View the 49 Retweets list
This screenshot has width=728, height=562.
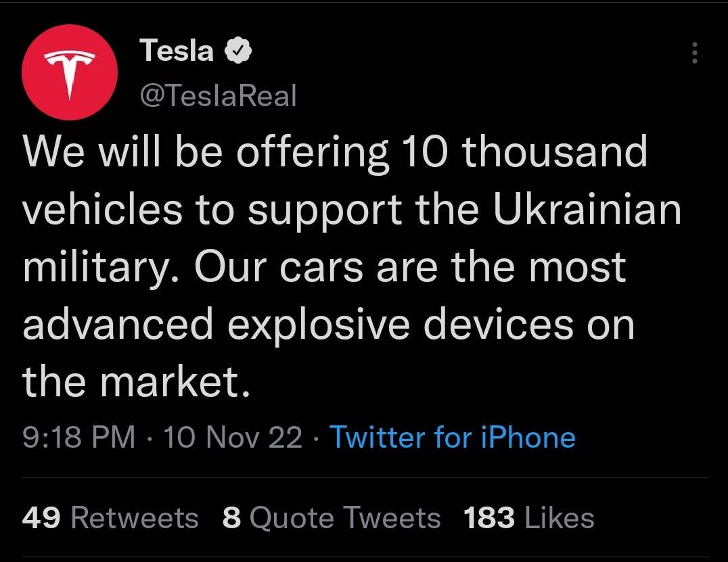click(x=110, y=518)
